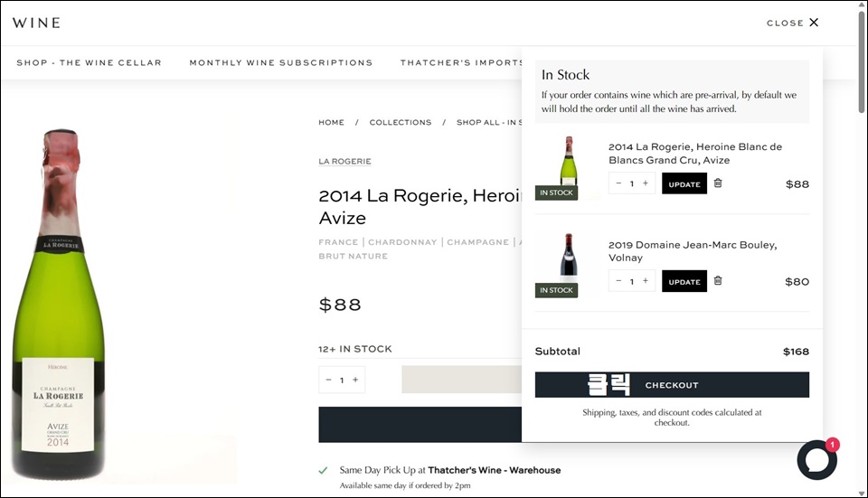Click the CHARDONNAY tag
868x498 pixels.
402,242
